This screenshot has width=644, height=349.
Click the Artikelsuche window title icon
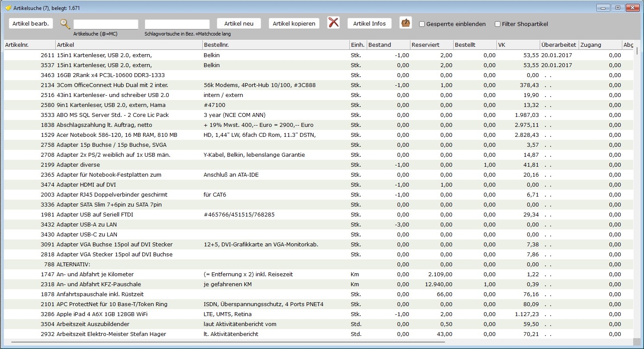point(8,8)
